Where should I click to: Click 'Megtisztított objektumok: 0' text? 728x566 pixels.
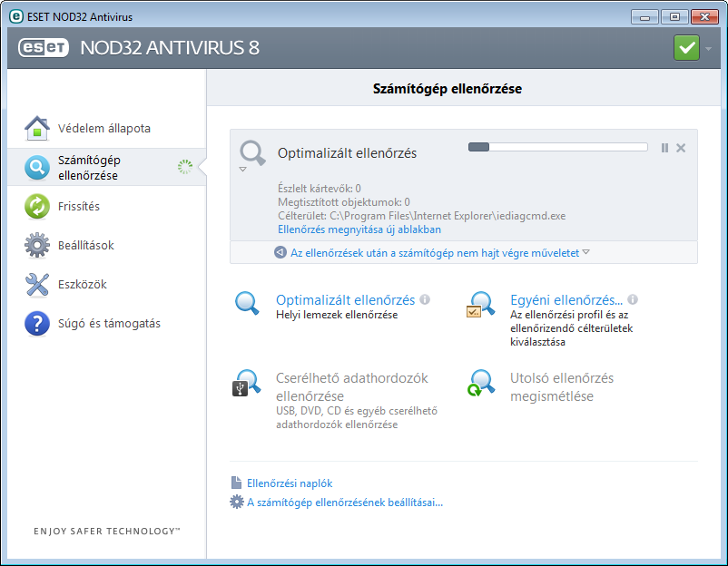coord(344,202)
